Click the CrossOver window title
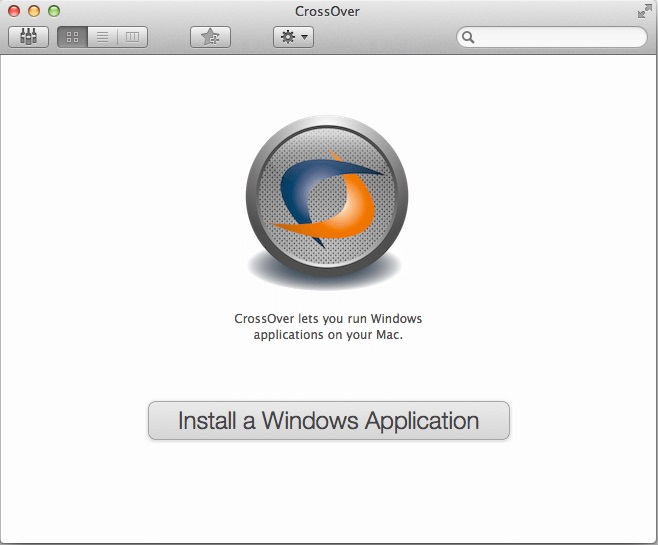The image size is (658, 545). 327,11
